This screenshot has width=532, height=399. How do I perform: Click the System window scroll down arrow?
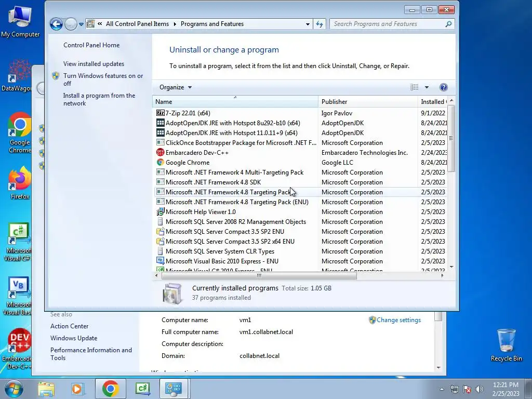438,368
